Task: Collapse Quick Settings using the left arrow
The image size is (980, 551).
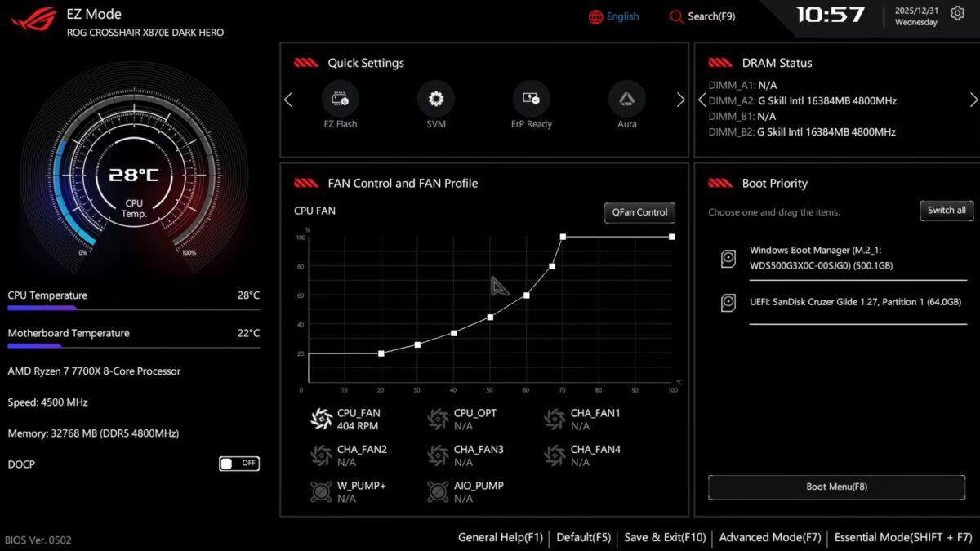Action: [x=287, y=99]
